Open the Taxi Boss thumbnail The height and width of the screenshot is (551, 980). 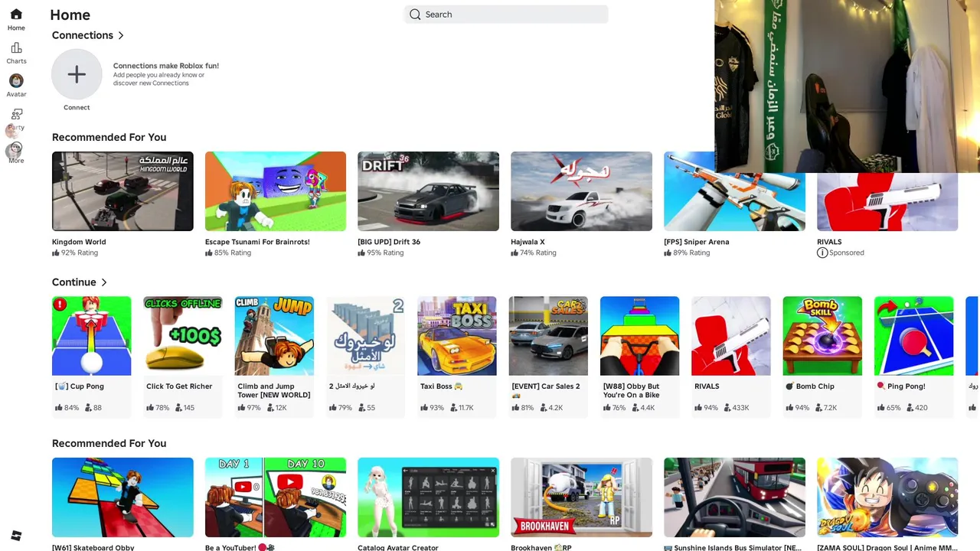pos(457,336)
